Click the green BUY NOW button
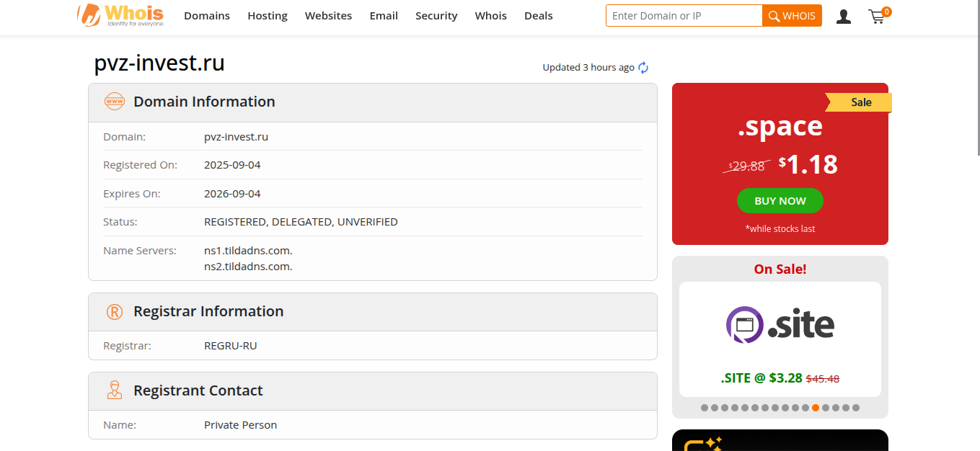The image size is (980, 451). 780,201
